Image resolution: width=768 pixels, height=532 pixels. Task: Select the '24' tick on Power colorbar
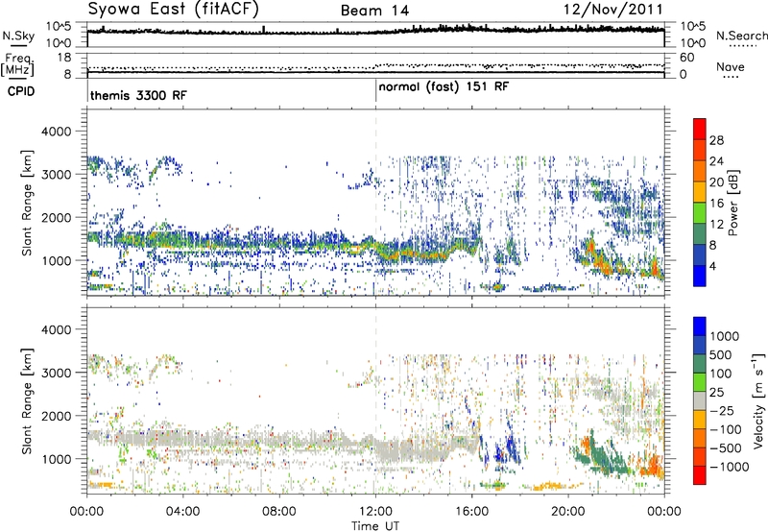[716, 161]
